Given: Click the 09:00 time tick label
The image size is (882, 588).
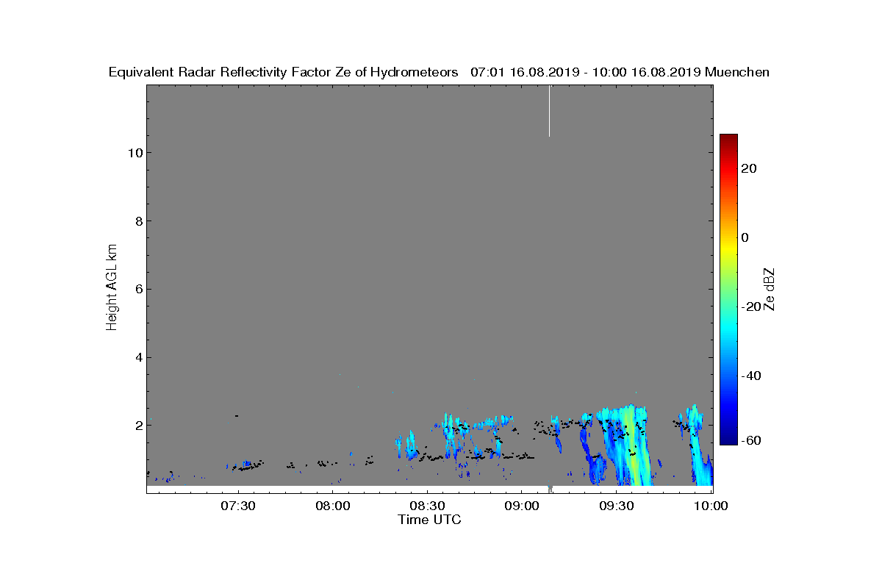Looking at the screenshot, I should 522,506.
